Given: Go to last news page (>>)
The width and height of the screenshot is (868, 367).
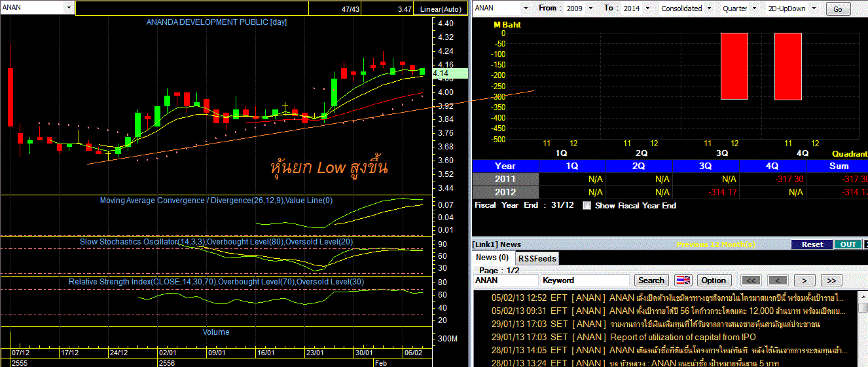Looking at the screenshot, I should [x=831, y=280].
